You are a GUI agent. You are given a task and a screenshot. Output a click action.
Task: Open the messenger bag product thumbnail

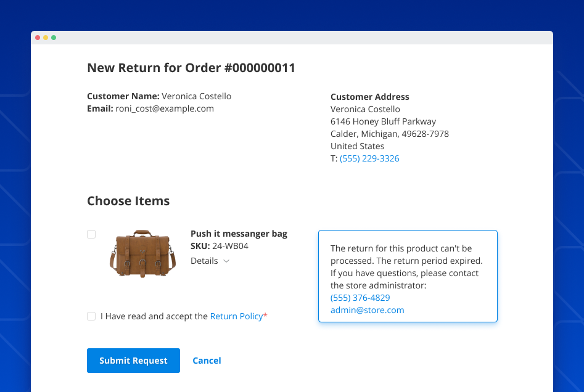pyautogui.click(x=142, y=253)
